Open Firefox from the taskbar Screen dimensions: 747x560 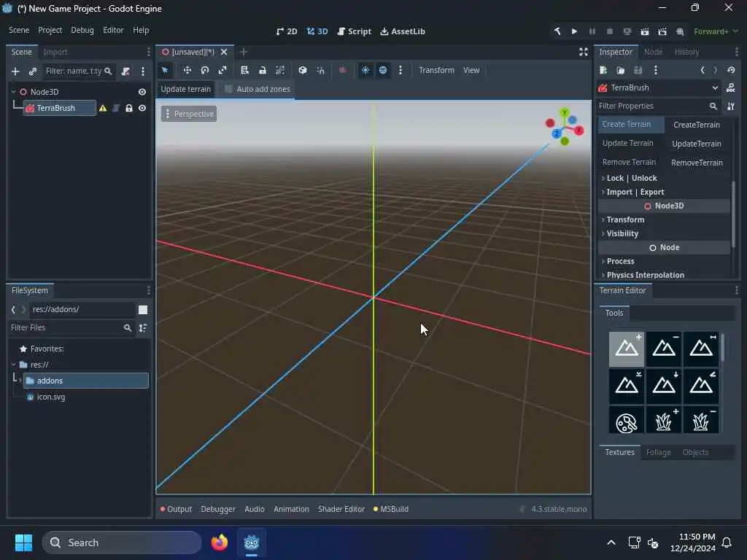point(220,542)
